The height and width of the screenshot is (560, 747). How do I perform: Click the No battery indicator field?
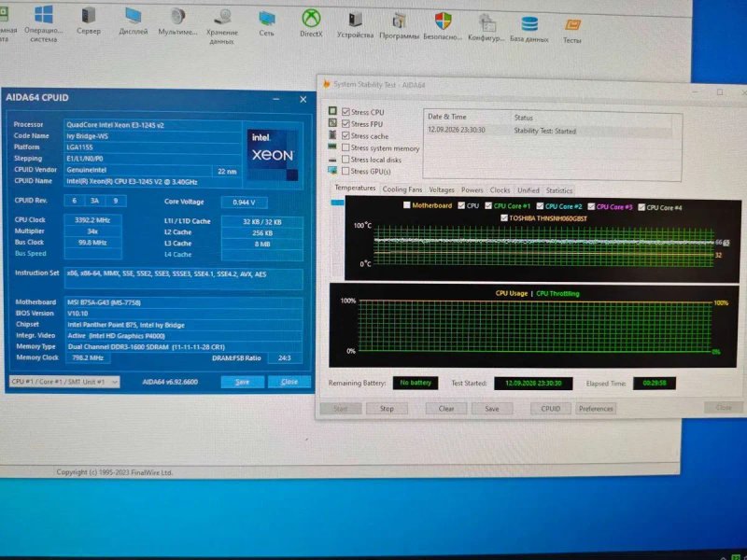pos(416,383)
